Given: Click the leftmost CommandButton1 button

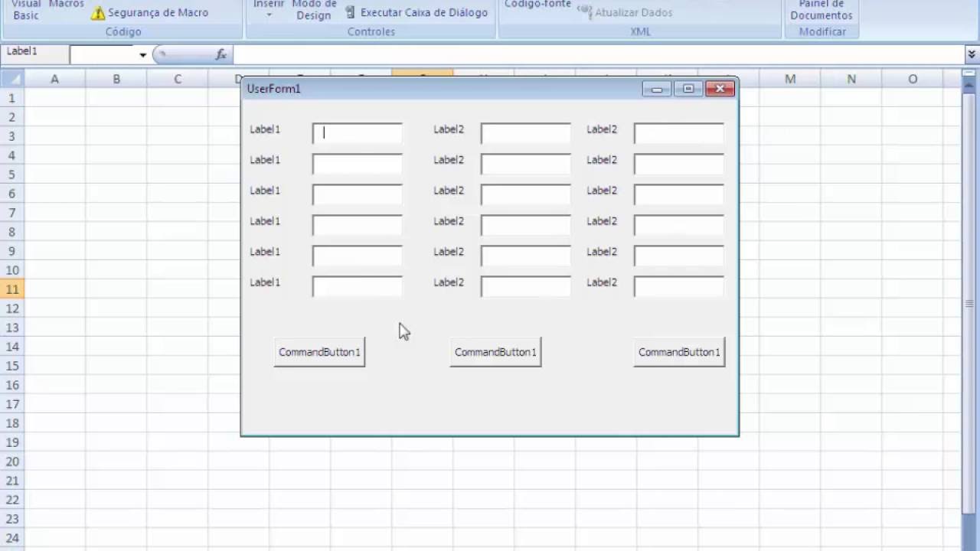Looking at the screenshot, I should click(x=319, y=352).
